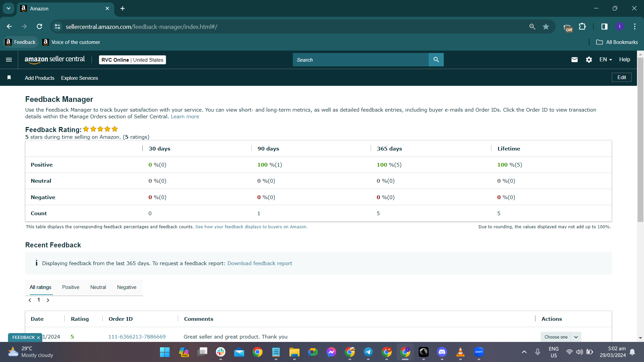Click the extension icon labeled Off
The height and width of the screenshot is (362, 644).
tap(568, 28)
